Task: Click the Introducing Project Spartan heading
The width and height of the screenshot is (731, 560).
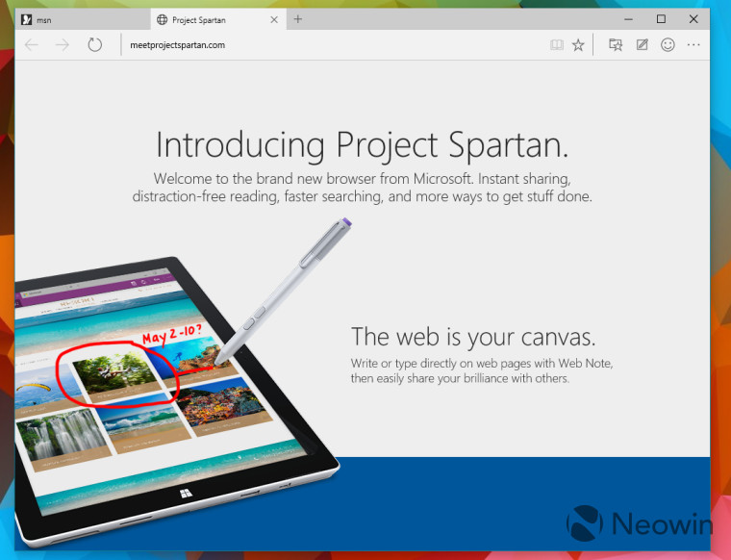Action: click(363, 145)
